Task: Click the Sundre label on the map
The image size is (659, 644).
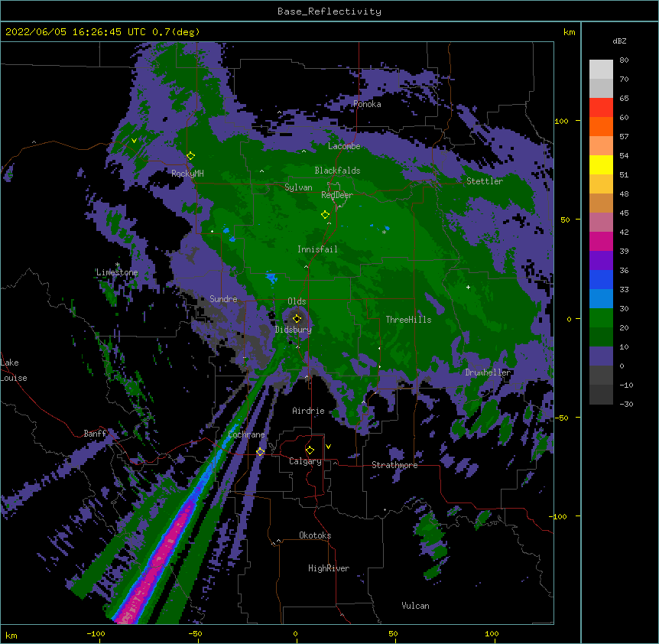Action: coord(223,299)
